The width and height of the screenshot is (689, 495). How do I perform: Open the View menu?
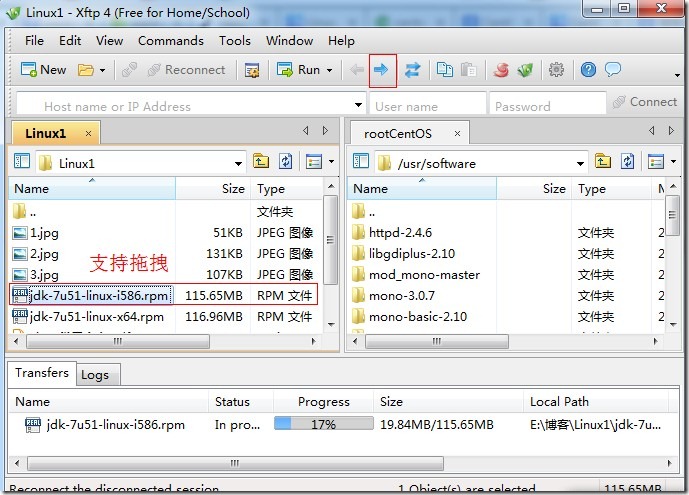[109, 41]
